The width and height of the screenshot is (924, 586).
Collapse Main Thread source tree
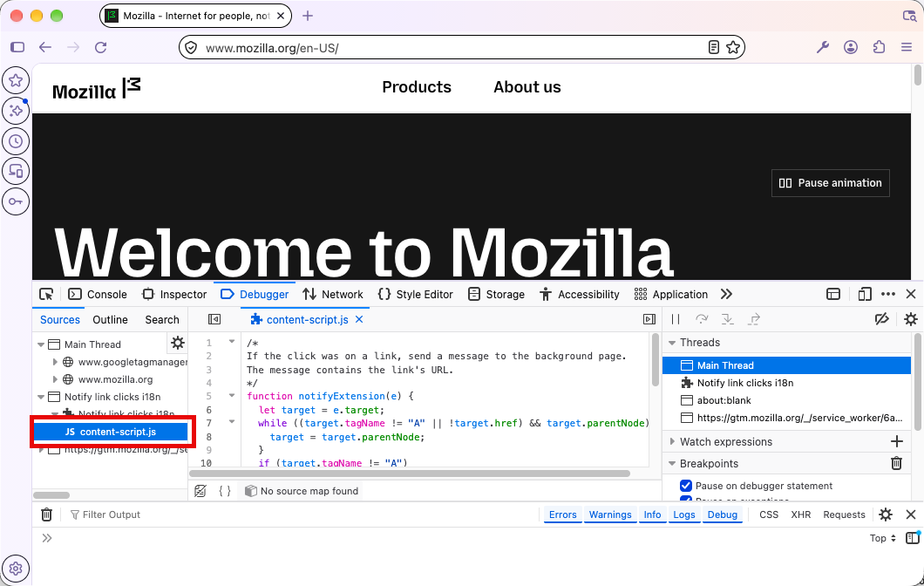pos(41,344)
